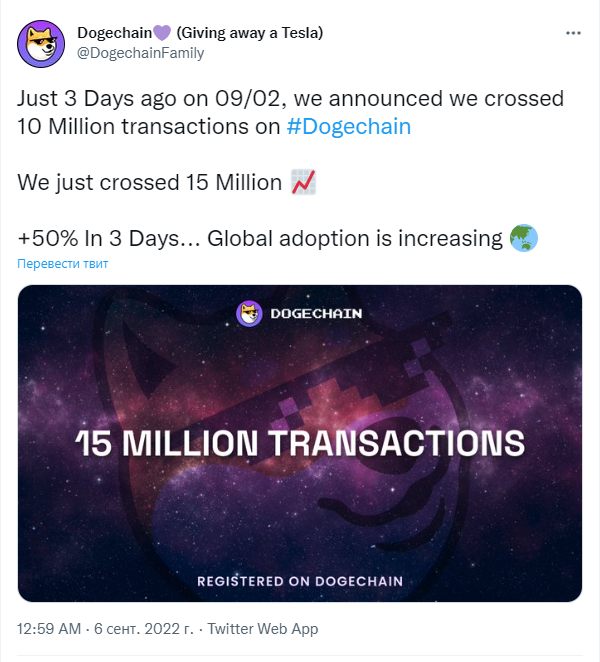Click the Dogechain logo inside the banner image
Screen dimensions: 600x662
pos(249,313)
